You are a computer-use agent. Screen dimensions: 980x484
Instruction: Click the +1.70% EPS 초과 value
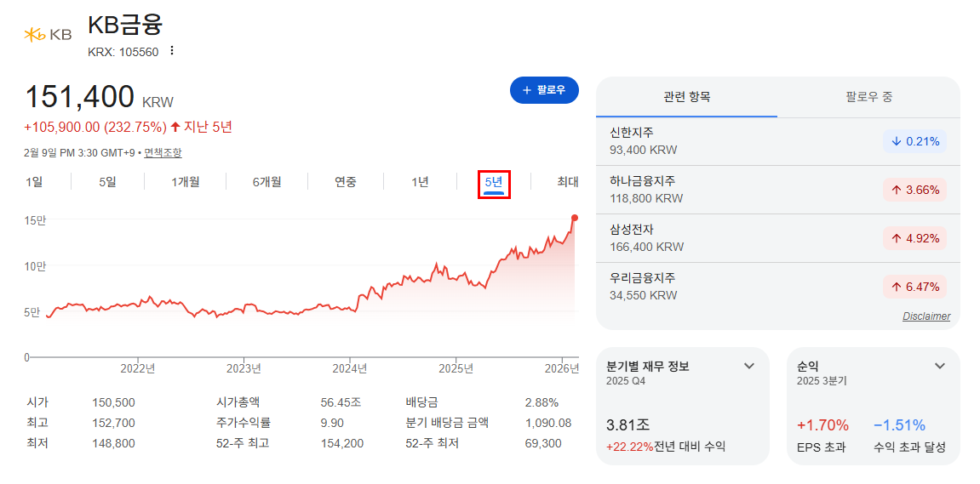(x=823, y=426)
